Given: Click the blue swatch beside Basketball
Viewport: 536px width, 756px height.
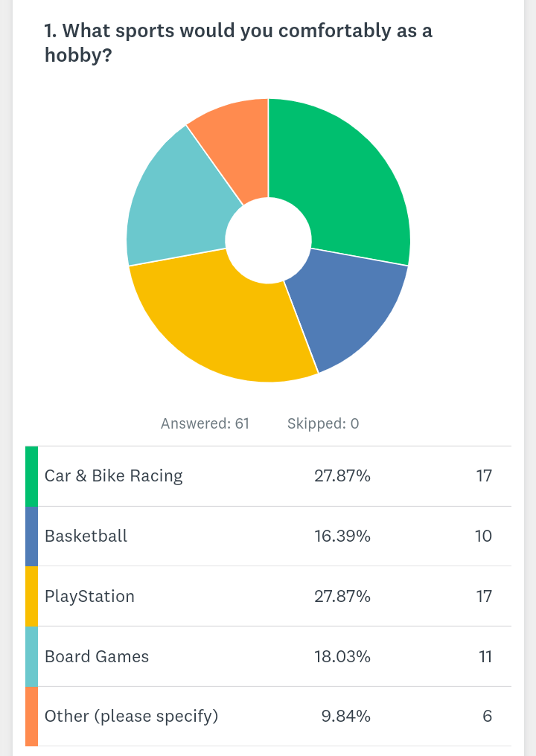Looking at the screenshot, I should (31, 536).
